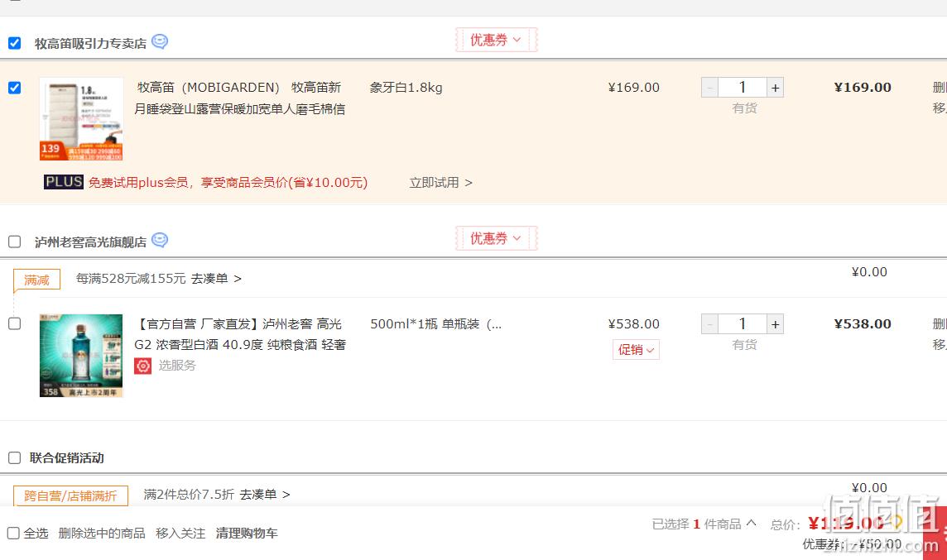Click 去凑单 beside 每满528元减155元
The width and height of the screenshot is (947, 560).
coord(216,278)
